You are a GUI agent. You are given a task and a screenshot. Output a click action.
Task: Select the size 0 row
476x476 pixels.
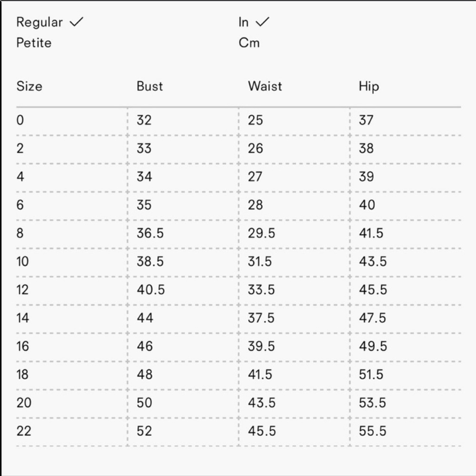(x=20, y=120)
